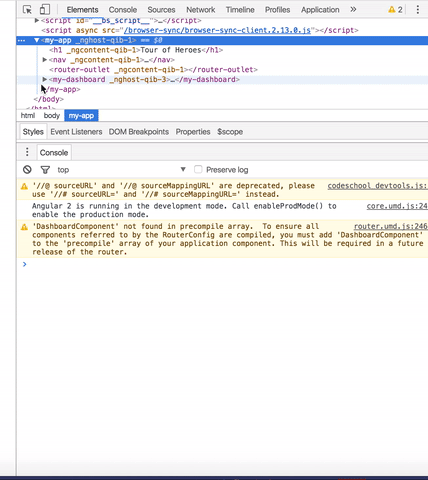Expand the __bs_script__ script node
This screenshot has width=428, height=480.
click(x=37, y=21)
